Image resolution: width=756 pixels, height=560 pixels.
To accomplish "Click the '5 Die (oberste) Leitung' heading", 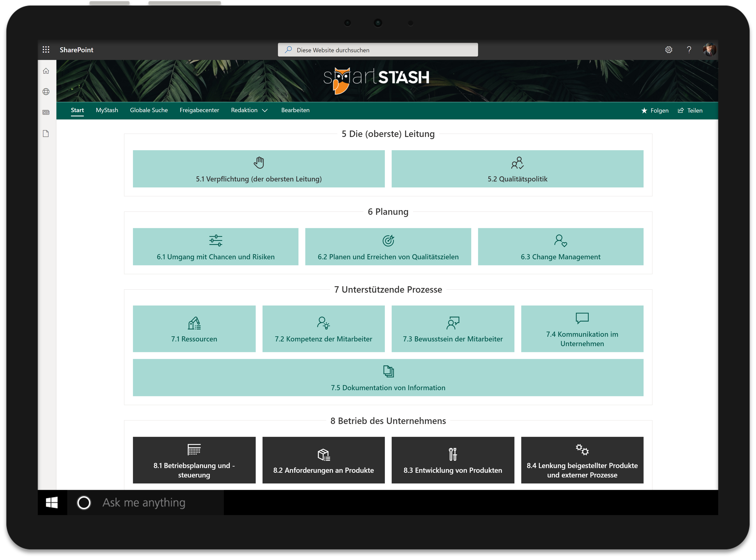I will [x=388, y=134].
